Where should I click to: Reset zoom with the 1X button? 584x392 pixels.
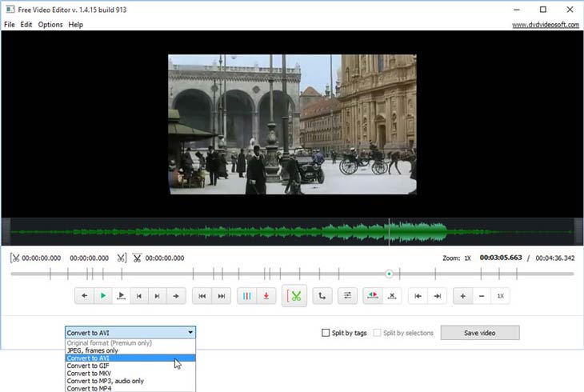(500, 296)
